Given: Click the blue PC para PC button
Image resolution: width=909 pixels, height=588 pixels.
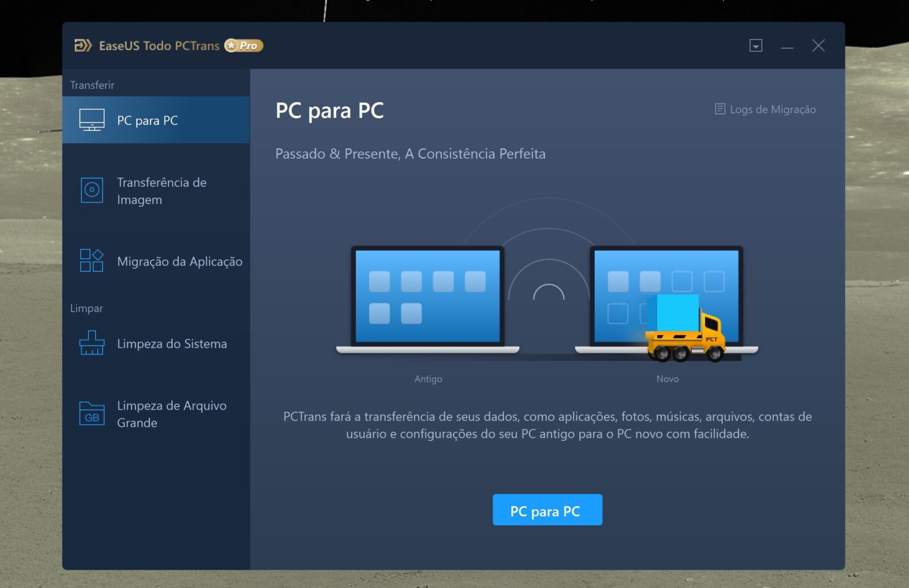Looking at the screenshot, I should (547, 510).
